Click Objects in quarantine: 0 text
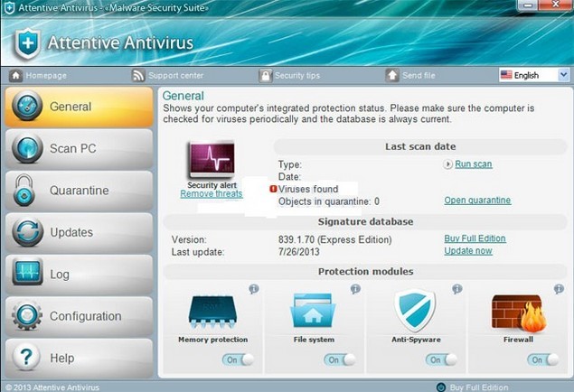This screenshot has width=574, height=392. [329, 201]
